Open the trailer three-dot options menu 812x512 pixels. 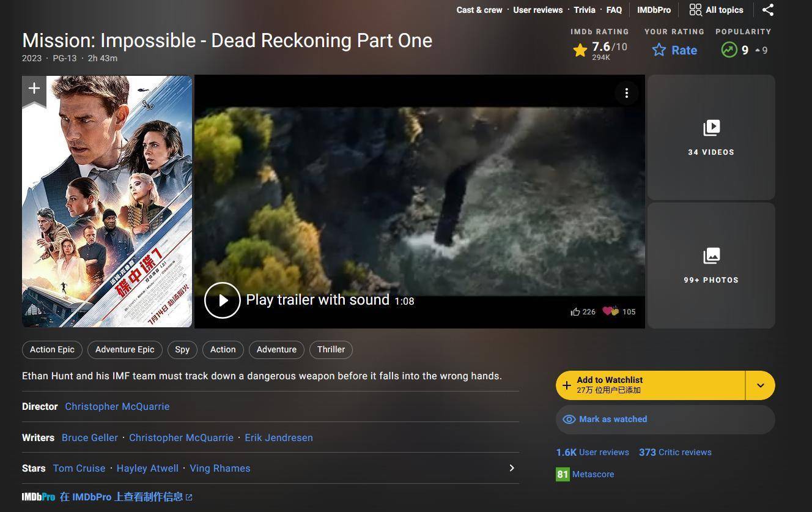coord(626,93)
